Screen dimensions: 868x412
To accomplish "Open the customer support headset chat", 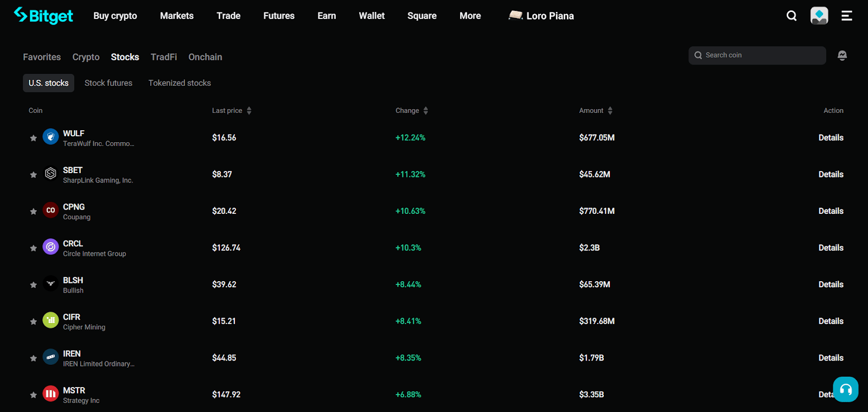I will click(846, 389).
